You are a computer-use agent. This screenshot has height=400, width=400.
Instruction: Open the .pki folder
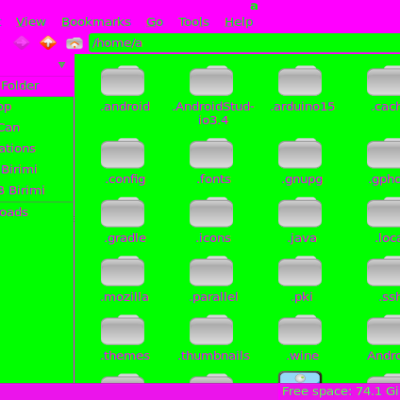(x=300, y=271)
